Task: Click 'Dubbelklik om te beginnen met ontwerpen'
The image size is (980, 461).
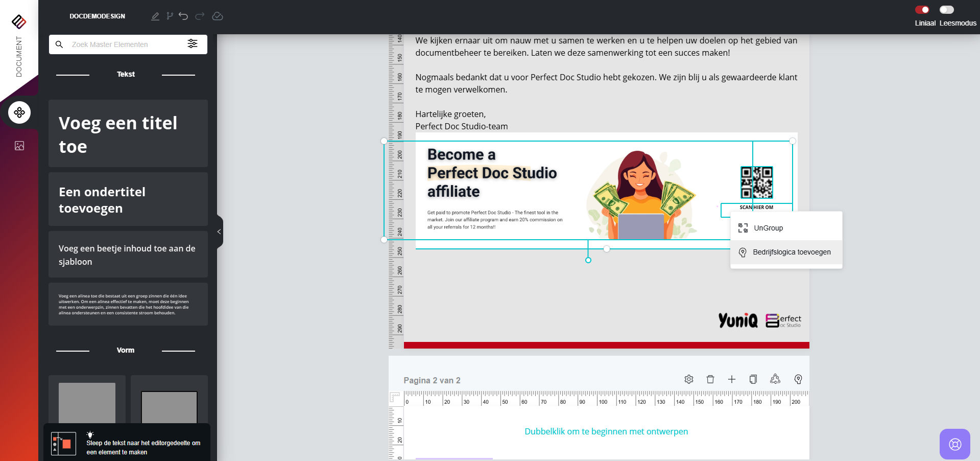Action: [606, 431]
